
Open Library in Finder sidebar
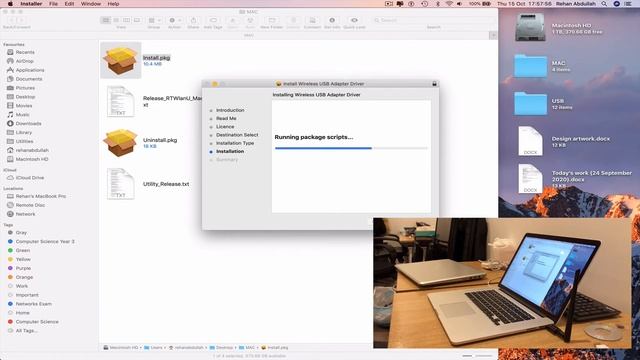click(24, 132)
